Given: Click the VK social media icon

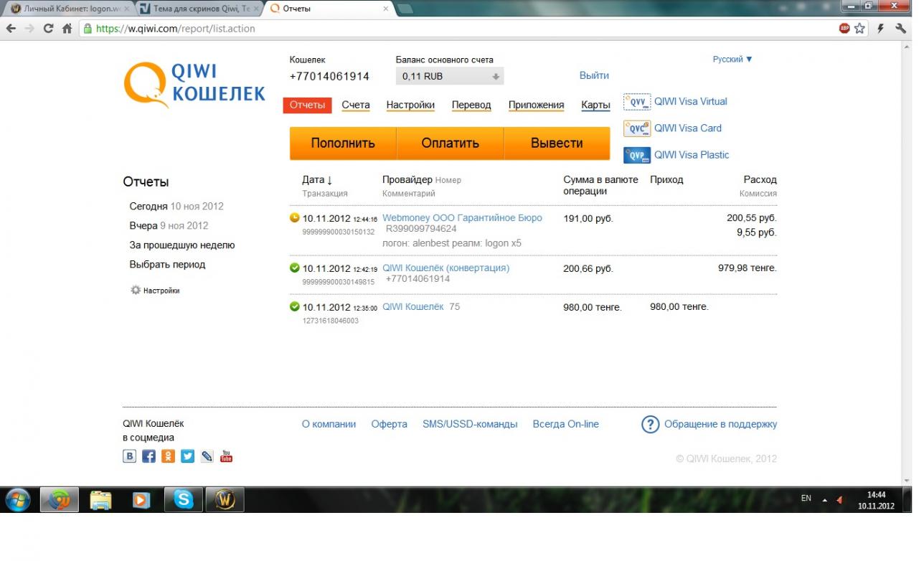Looking at the screenshot, I should [129, 456].
